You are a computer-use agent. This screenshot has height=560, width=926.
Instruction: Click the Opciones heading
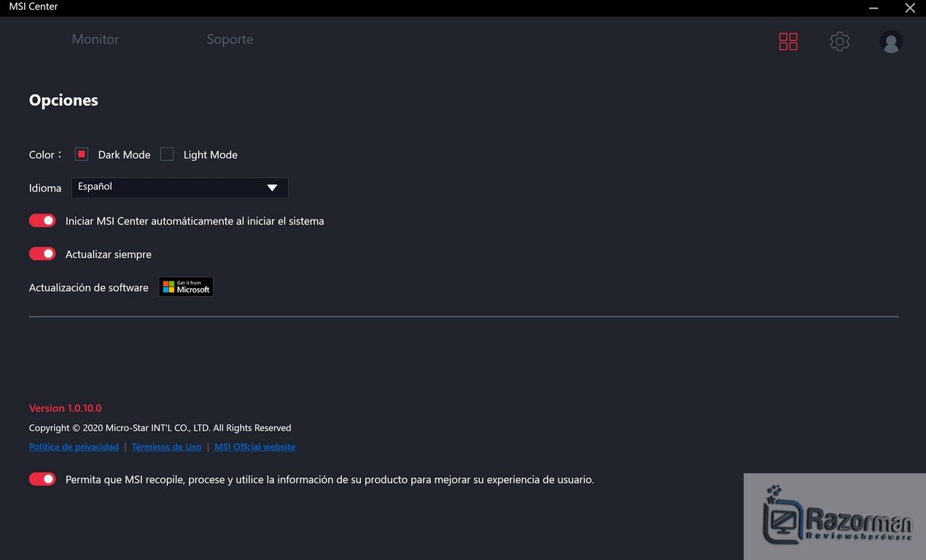click(x=63, y=100)
